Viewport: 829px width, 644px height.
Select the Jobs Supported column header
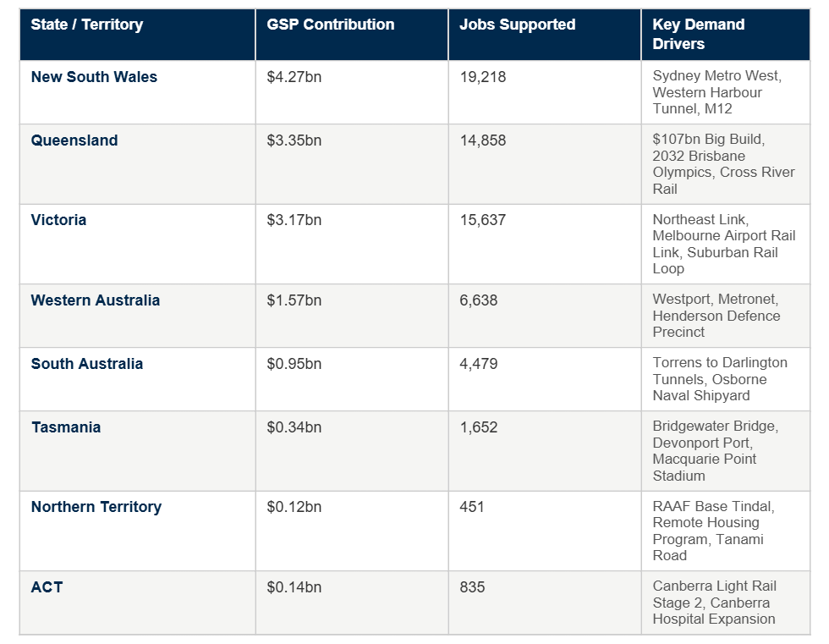tap(517, 25)
